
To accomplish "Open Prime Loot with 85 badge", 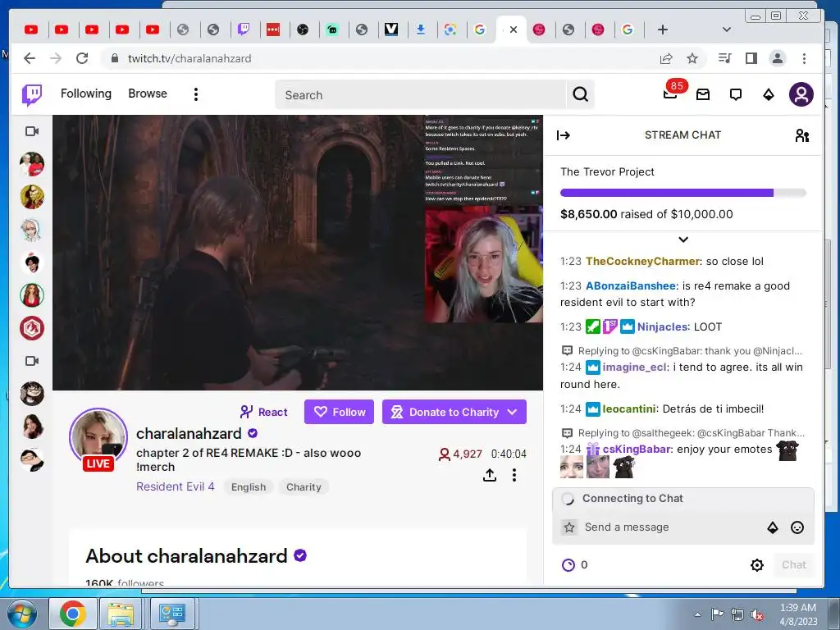I will (670, 94).
